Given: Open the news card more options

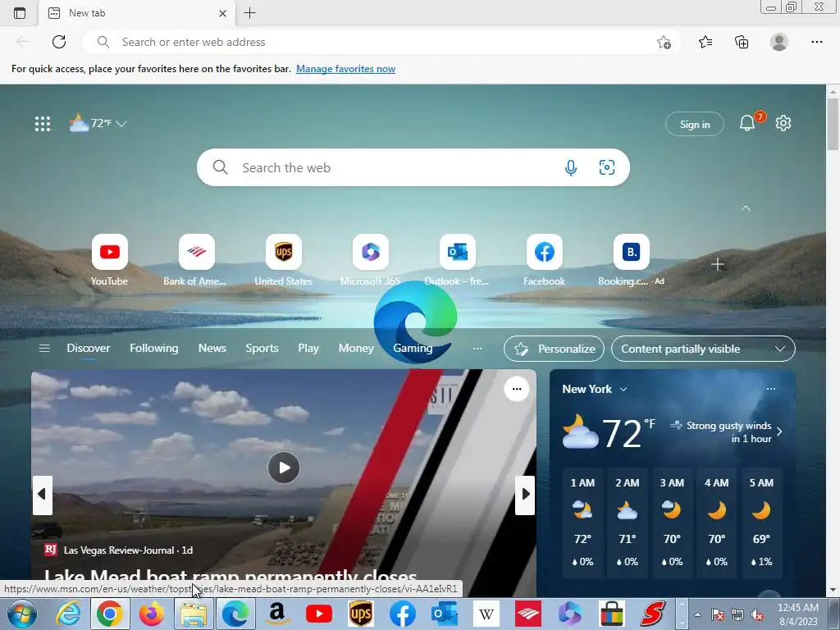Looking at the screenshot, I should (x=517, y=390).
